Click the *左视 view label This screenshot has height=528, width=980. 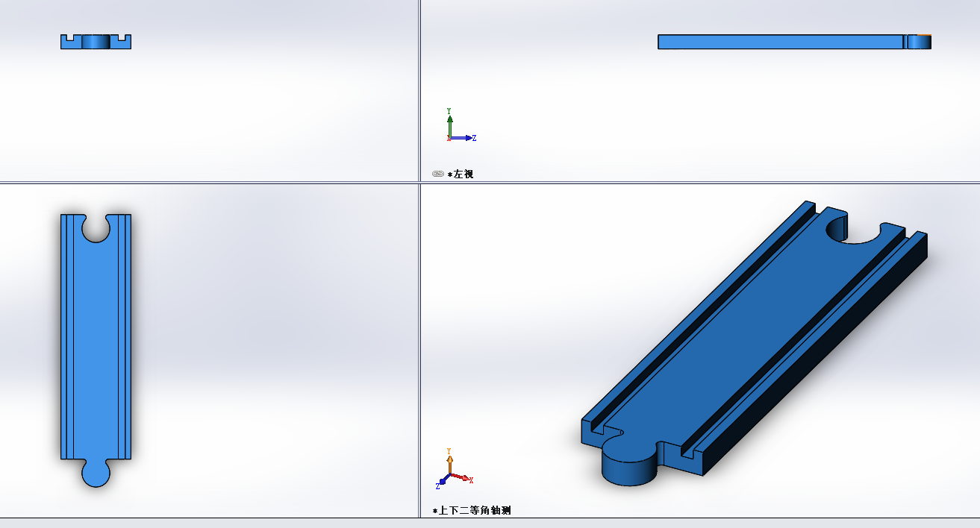tap(460, 174)
